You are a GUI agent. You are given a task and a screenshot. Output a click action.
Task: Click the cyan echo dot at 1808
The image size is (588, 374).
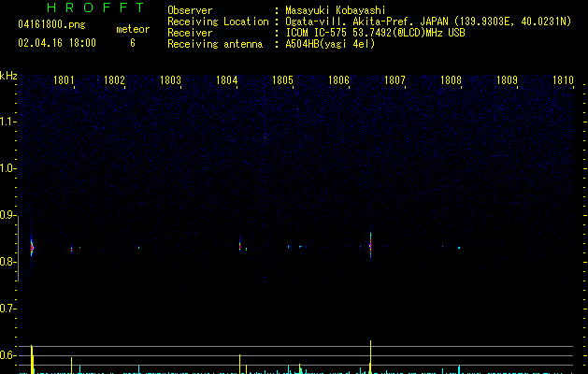[x=459, y=248]
